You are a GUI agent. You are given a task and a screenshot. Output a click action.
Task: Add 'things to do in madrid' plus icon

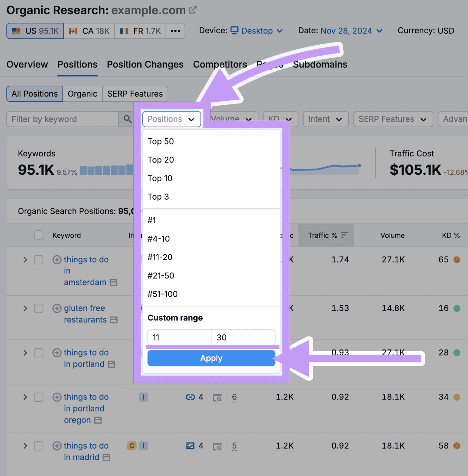click(57, 446)
